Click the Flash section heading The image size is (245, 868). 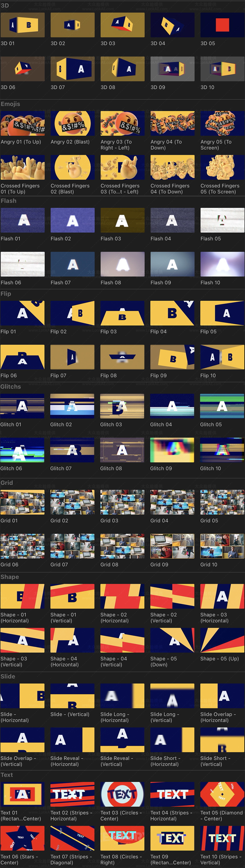point(8,201)
